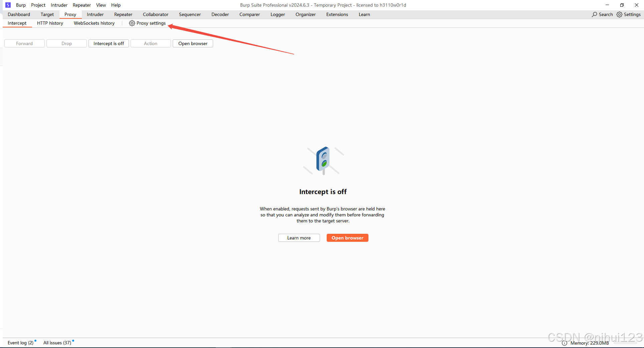Screen dimensions: 644x348
Task: Open the Learn tab
Action: tap(364, 14)
